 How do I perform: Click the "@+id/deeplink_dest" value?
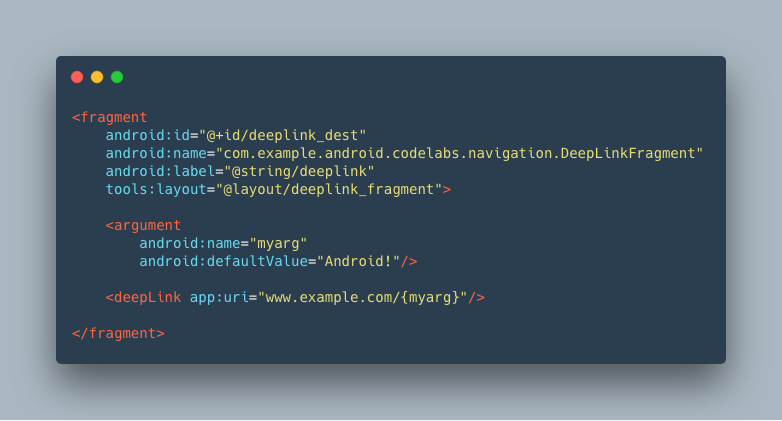[283, 135]
